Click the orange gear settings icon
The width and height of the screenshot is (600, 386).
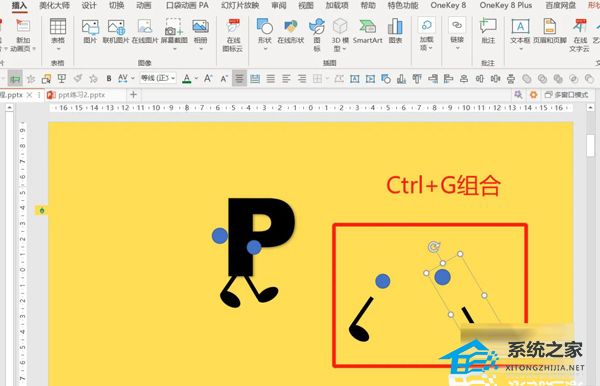click(x=533, y=94)
